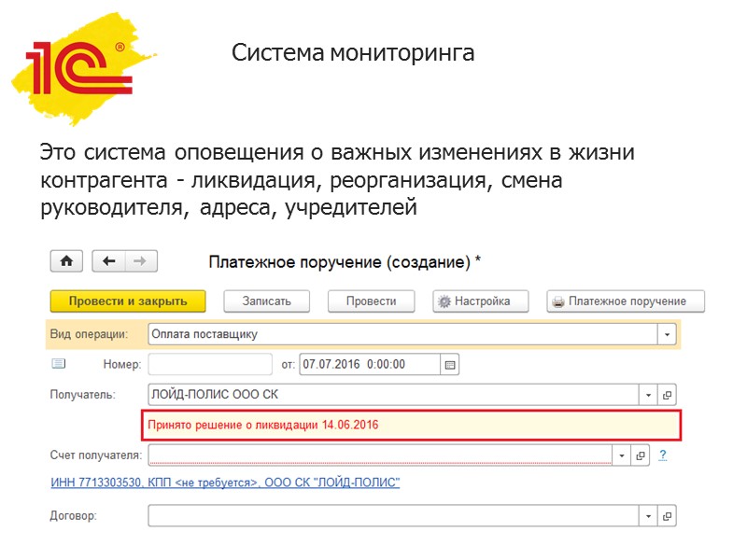This screenshot has height=560, width=747.
Task: Click the document status icon beside Номер
Action: 59,364
